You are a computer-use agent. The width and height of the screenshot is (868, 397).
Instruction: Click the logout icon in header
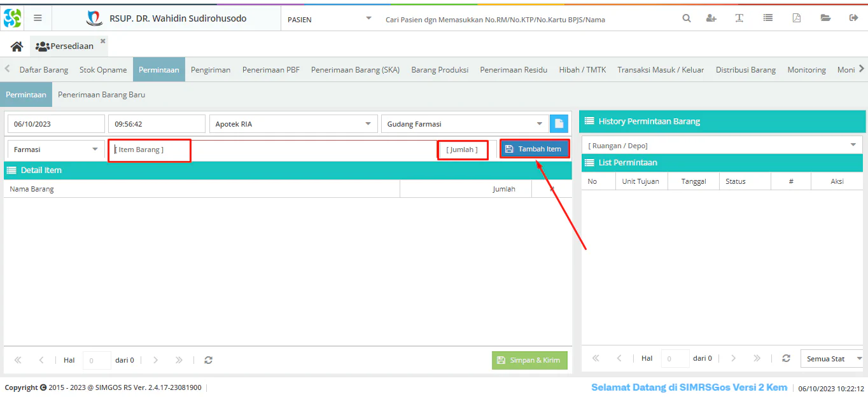tap(853, 18)
